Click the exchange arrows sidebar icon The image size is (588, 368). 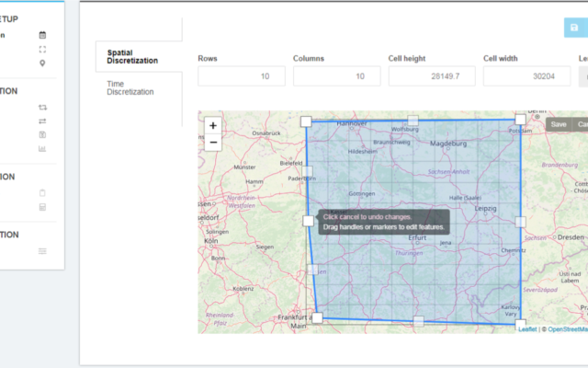(42, 121)
